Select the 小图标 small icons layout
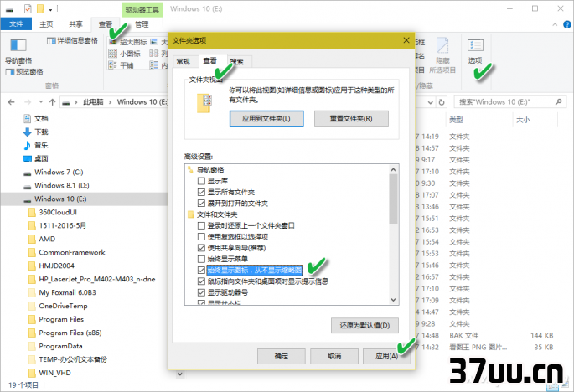Viewport: 574px width, 392px height. click(x=125, y=54)
